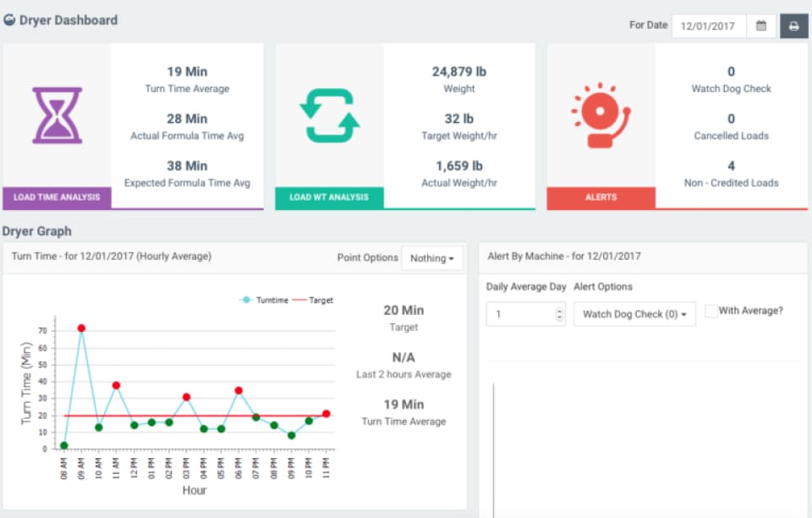Click the Turn Time Hourly Average chart title

tap(112, 256)
